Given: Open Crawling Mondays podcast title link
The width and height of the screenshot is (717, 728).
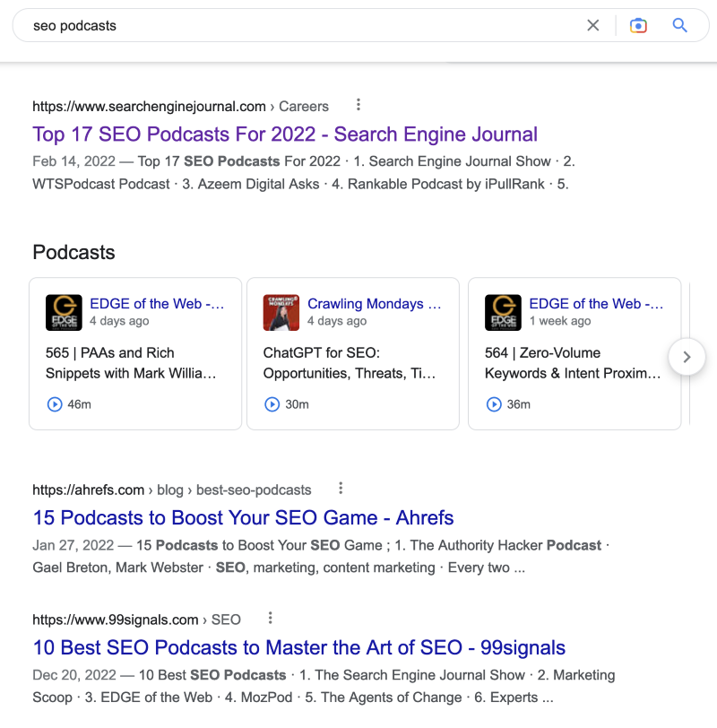Looking at the screenshot, I should pos(374,304).
